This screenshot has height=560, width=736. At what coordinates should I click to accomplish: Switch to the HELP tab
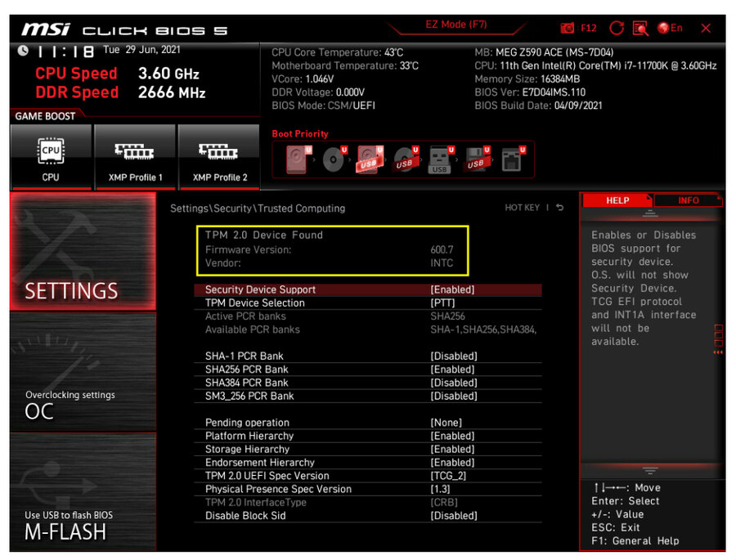point(617,200)
